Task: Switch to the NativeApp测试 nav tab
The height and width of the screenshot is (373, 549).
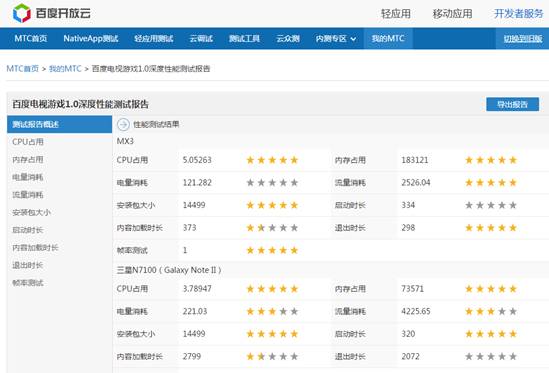Action: [91, 39]
